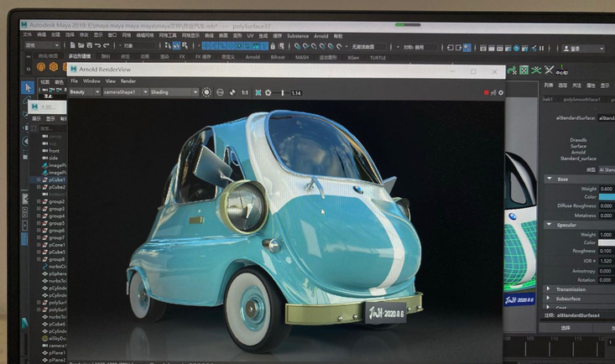Adjust the exposure slider handle near 1.14
615x364 pixels.
pos(283,93)
